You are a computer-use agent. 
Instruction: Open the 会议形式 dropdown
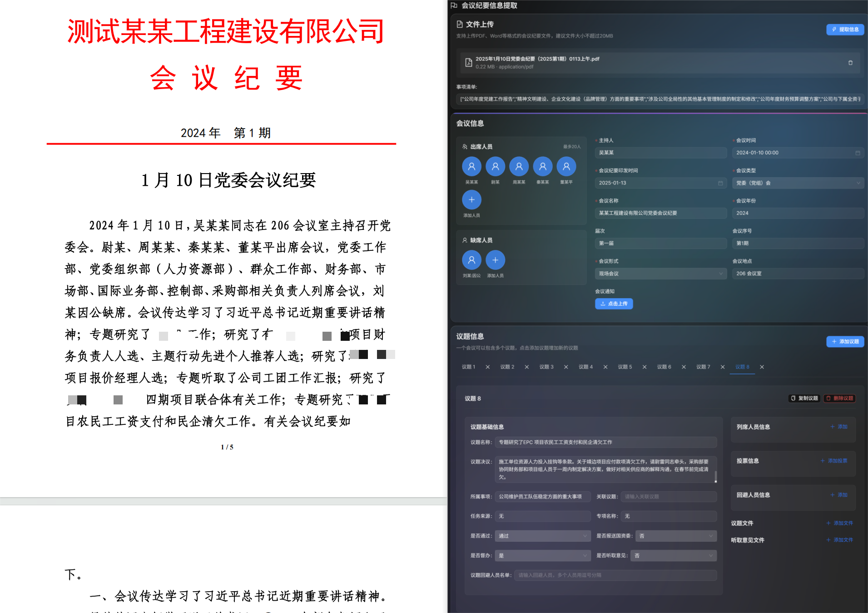click(x=660, y=274)
